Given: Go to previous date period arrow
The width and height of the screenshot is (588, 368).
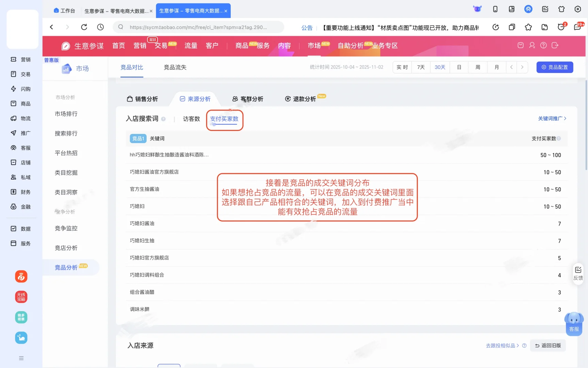Looking at the screenshot, I should click(511, 67).
